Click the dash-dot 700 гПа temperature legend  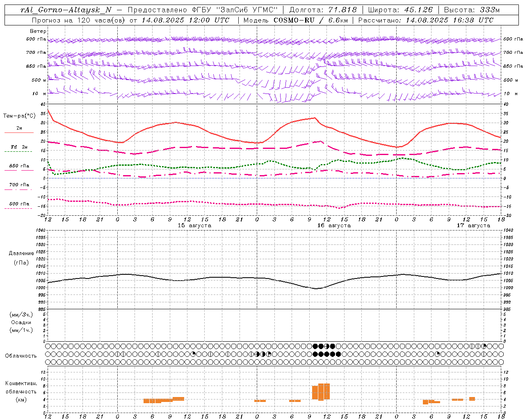tap(18, 187)
